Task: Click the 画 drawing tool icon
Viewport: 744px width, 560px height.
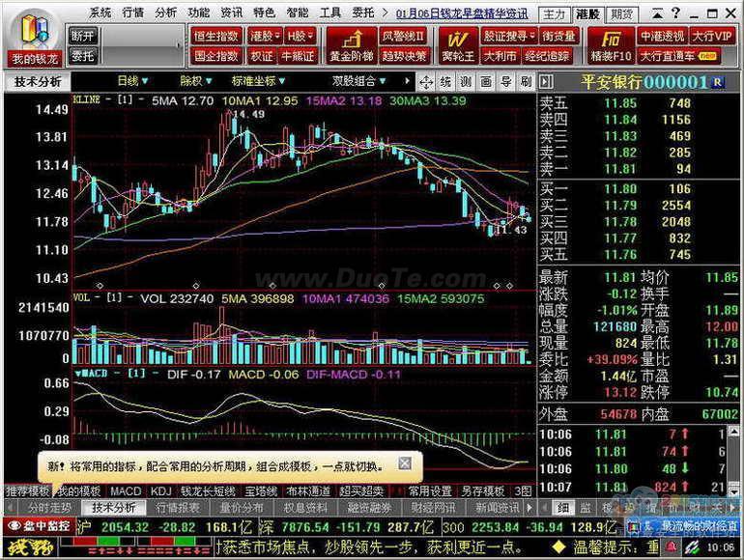Action: (x=486, y=81)
